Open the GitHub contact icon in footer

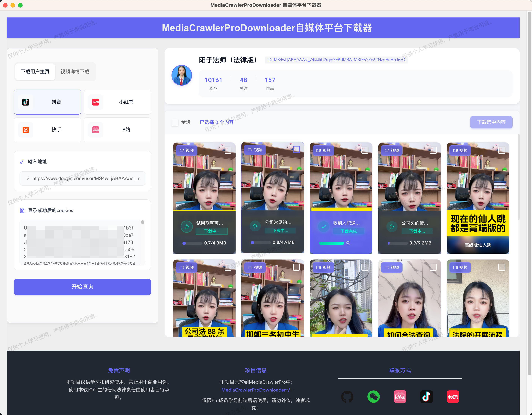(347, 397)
